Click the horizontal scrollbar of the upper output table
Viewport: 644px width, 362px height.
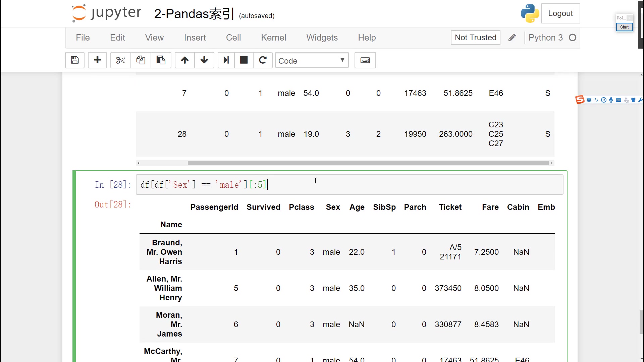368,163
